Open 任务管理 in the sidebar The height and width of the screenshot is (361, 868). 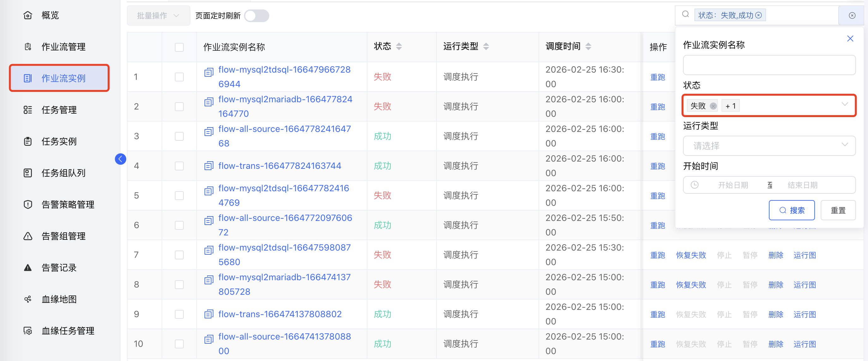(x=59, y=110)
